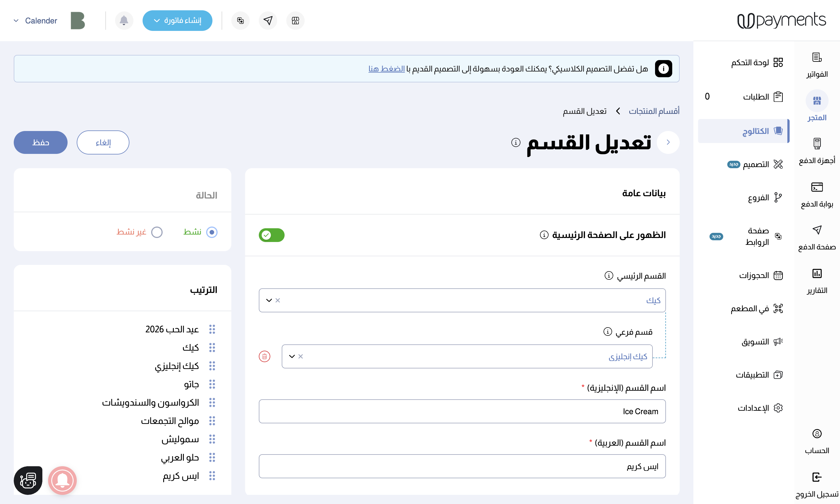Click the storefront icon in top bar
Viewport: 840px width, 504px height.
295,20
